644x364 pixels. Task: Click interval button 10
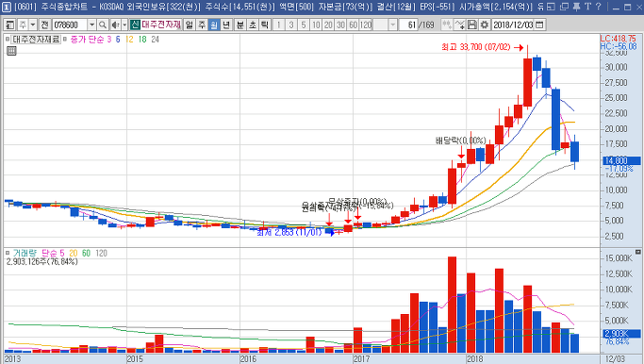(316, 25)
